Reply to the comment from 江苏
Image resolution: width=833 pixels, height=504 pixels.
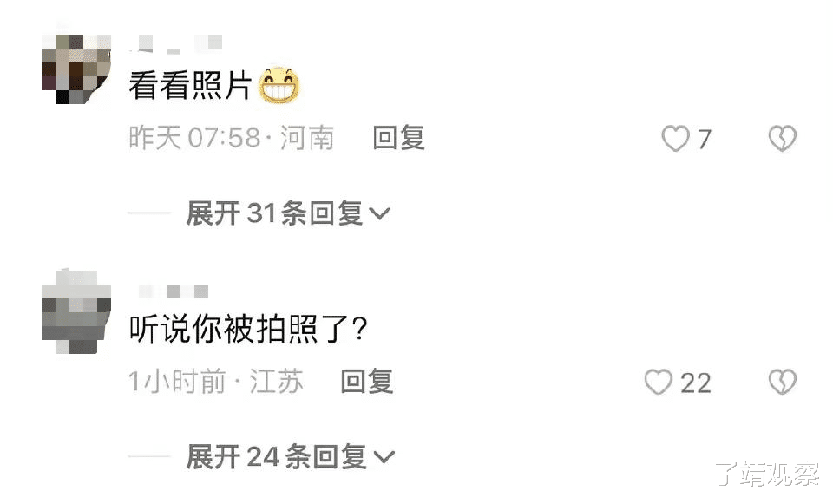(x=366, y=382)
